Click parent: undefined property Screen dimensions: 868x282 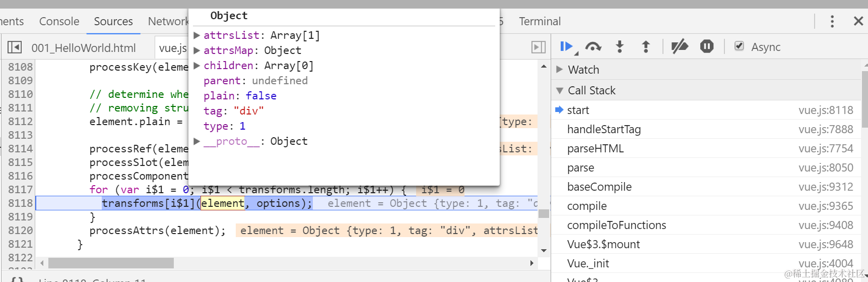coord(255,81)
